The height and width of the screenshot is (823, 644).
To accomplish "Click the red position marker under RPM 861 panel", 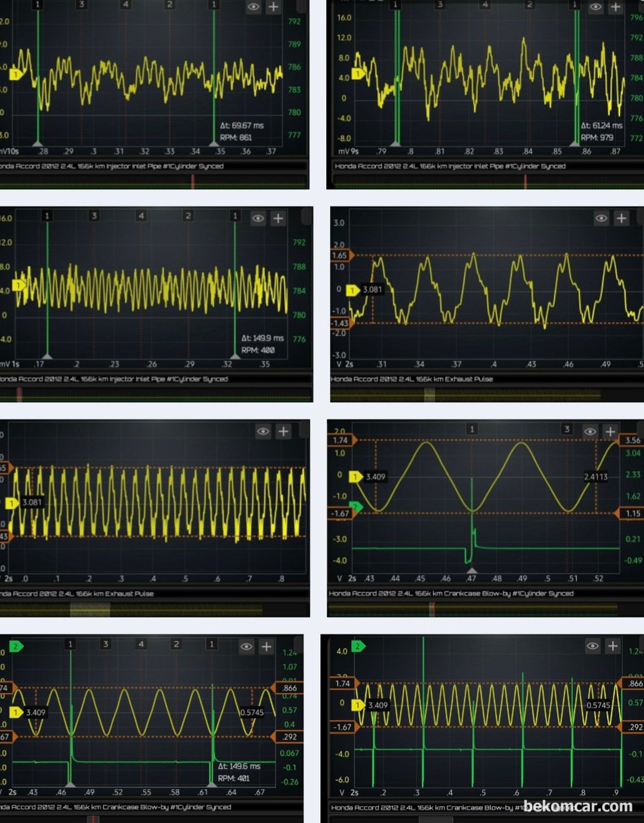I will click(x=193, y=182).
